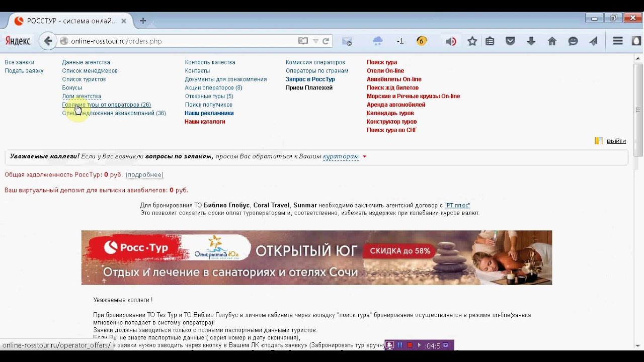Open Комиссия операторов link
Image resolution: width=644 pixels, height=362 pixels.
tap(315, 62)
